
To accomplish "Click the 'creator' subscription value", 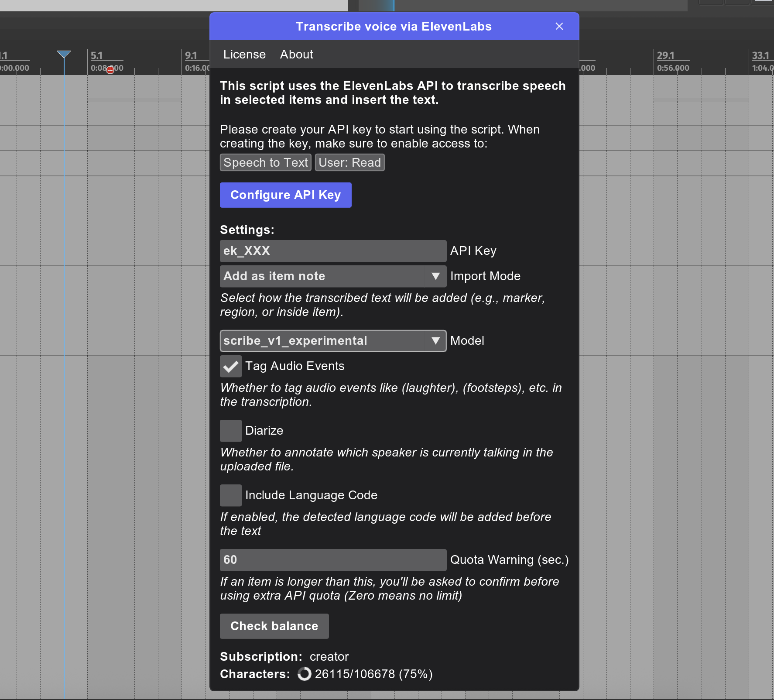I will click(x=329, y=657).
